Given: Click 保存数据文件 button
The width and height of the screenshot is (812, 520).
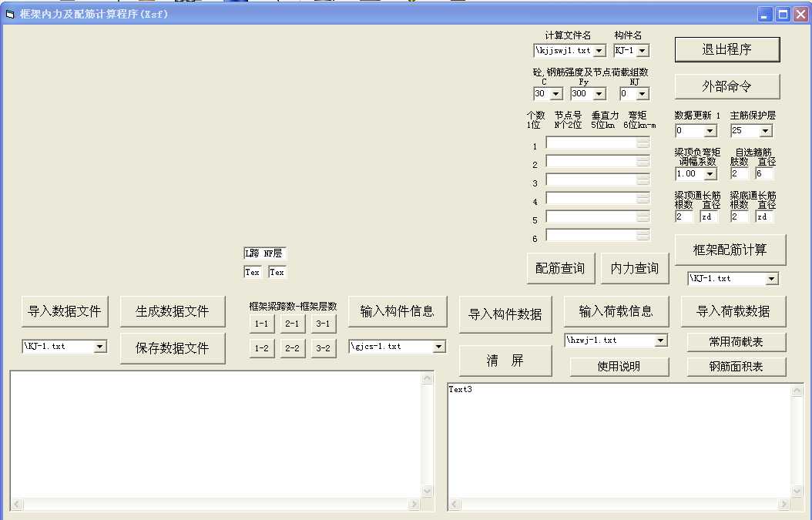Looking at the screenshot, I should point(173,348).
